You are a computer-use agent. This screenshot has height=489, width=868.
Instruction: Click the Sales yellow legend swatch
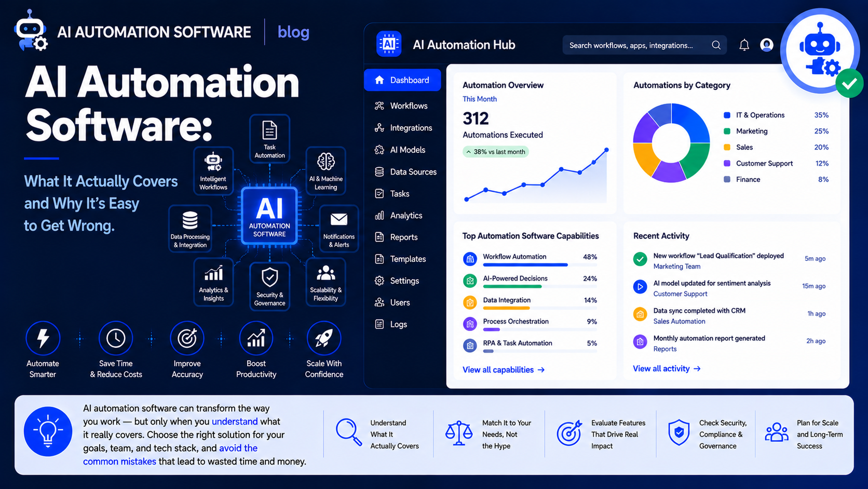click(727, 147)
